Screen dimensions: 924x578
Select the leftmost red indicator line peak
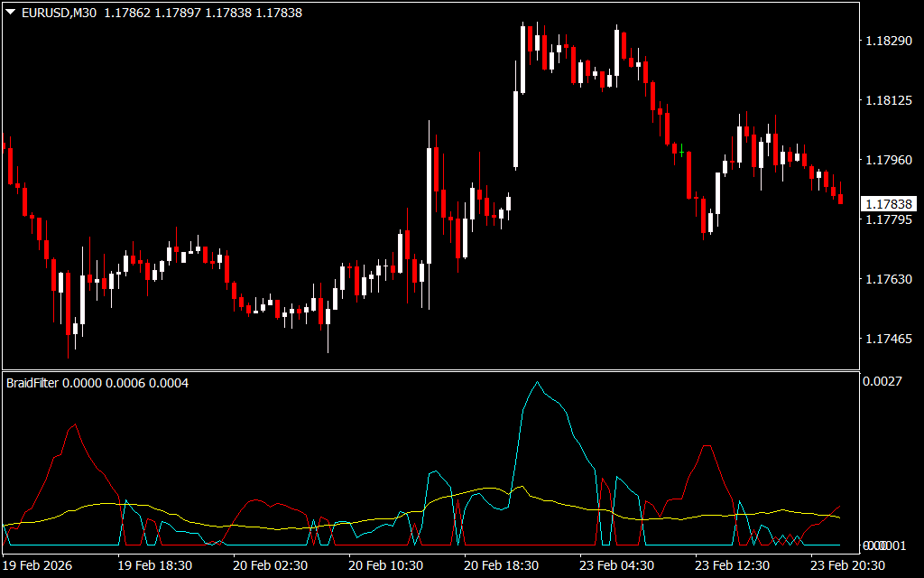(x=75, y=424)
